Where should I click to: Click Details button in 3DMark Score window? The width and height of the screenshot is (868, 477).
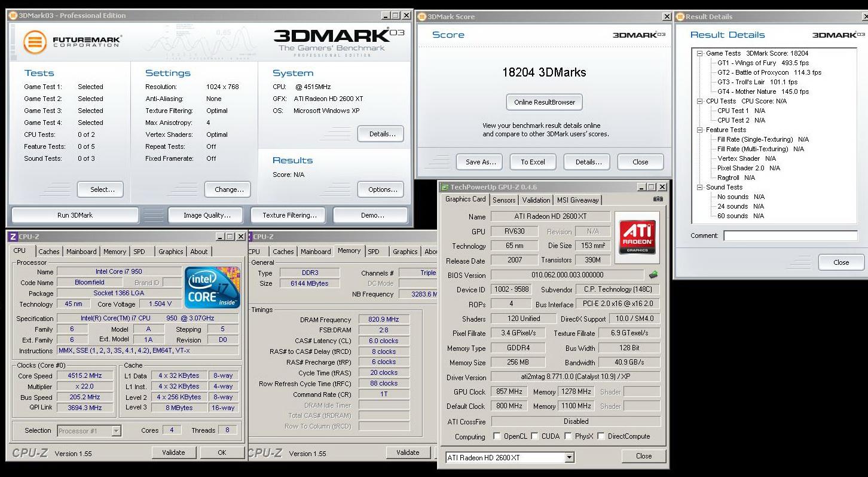tap(588, 162)
